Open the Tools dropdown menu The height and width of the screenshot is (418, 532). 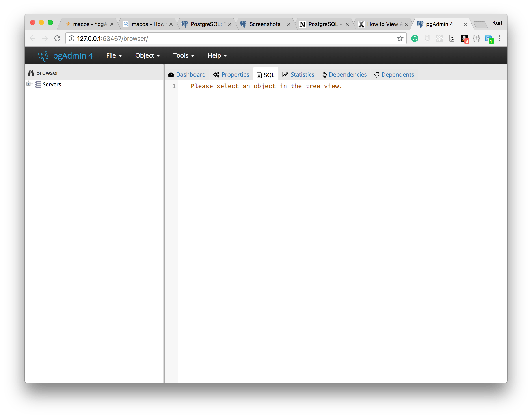point(183,55)
